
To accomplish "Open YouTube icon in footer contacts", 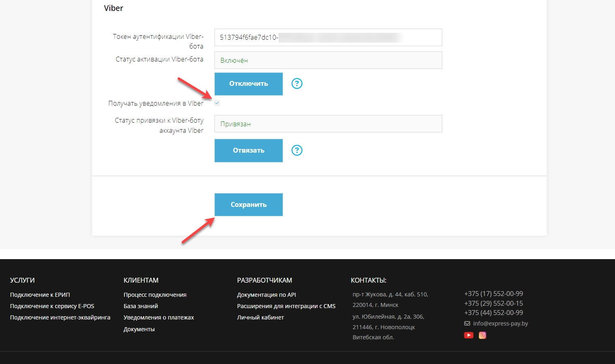I will pyautogui.click(x=469, y=335).
